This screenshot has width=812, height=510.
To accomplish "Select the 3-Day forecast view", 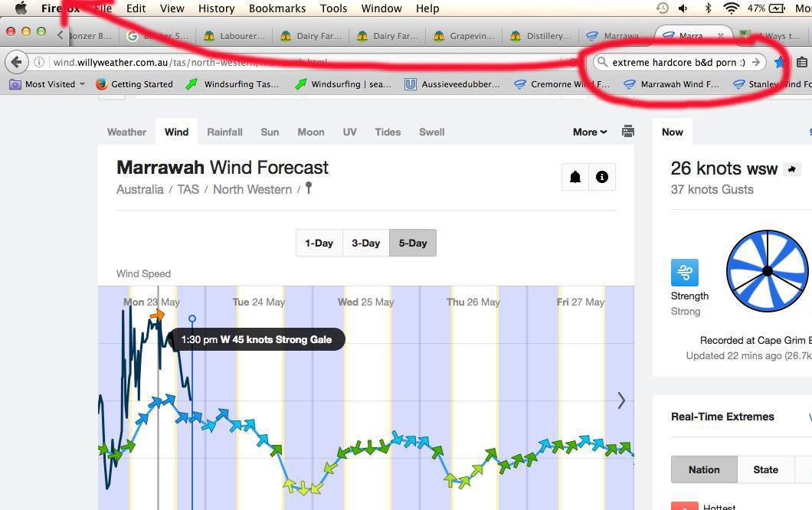I will point(365,243).
